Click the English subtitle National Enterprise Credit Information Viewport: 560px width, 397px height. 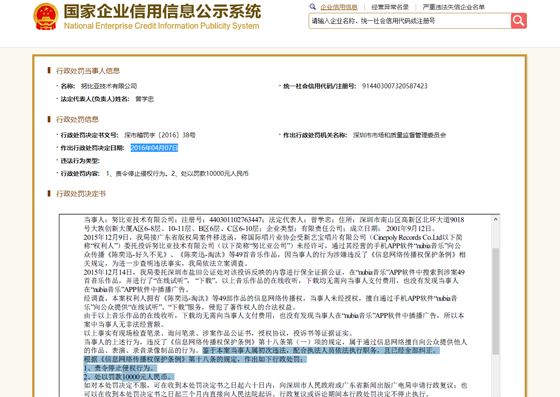(161, 26)
